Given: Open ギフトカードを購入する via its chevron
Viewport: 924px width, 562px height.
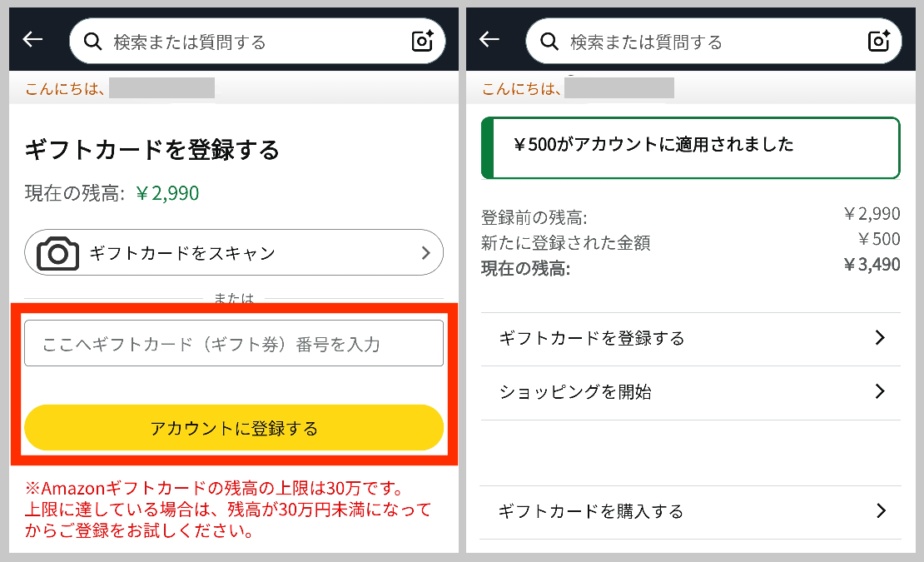Looking at the screenshot, I should point(881,511).
